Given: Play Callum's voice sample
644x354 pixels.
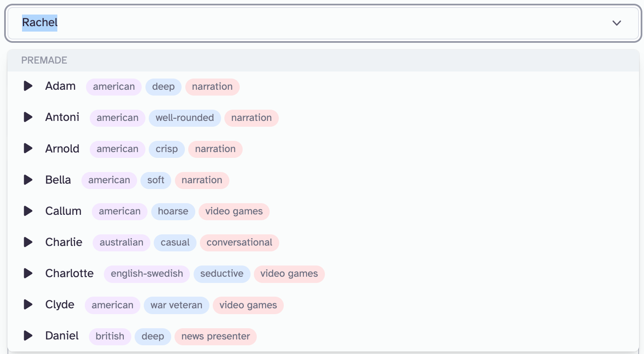Looking at the screenshot, I should 28,211.
